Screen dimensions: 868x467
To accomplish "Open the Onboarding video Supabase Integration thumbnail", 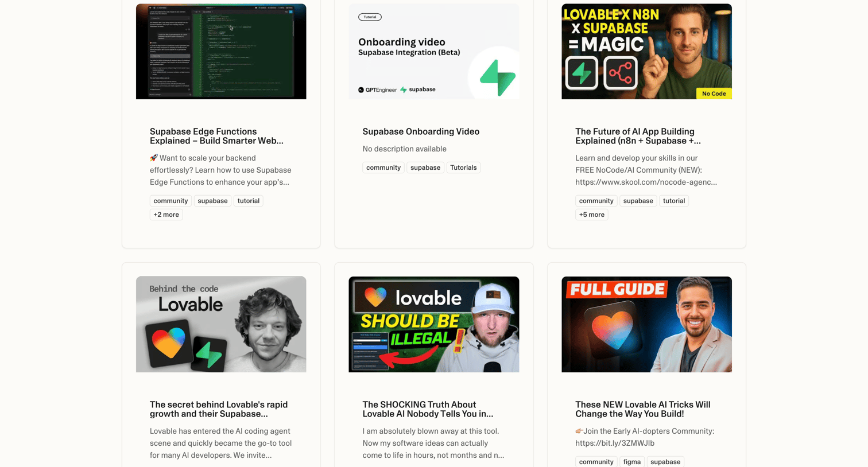I will point(434,51).
